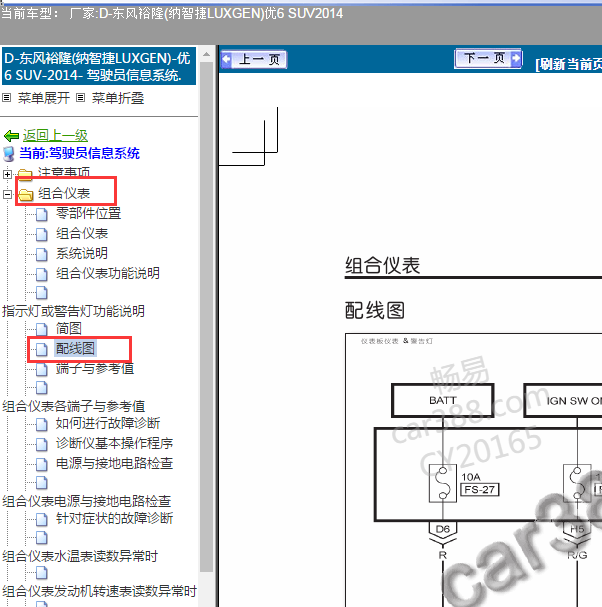Click 返回上一级 to go back a level

(x=55, y=135)
